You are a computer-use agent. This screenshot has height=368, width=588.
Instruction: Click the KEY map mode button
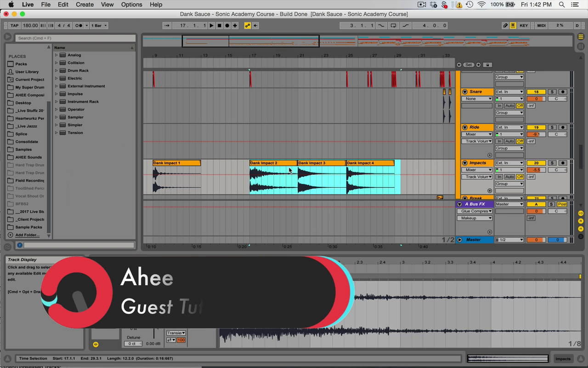524,26
